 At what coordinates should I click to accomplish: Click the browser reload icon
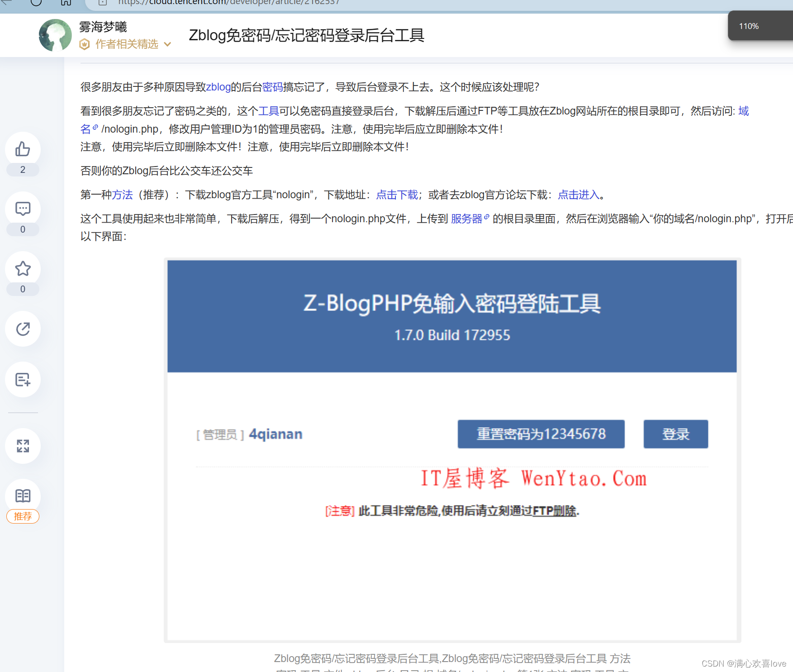[36, 2]
